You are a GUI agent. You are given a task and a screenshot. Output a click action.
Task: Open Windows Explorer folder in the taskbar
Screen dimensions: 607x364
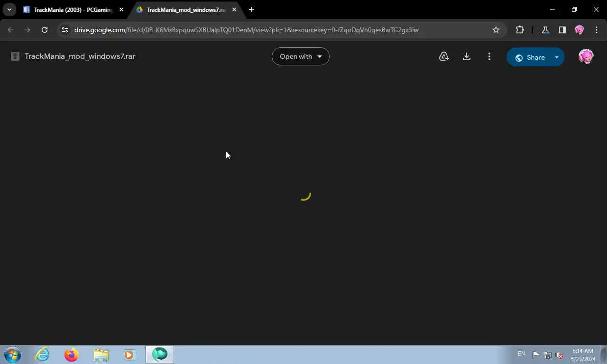click(x=101, y=355)
